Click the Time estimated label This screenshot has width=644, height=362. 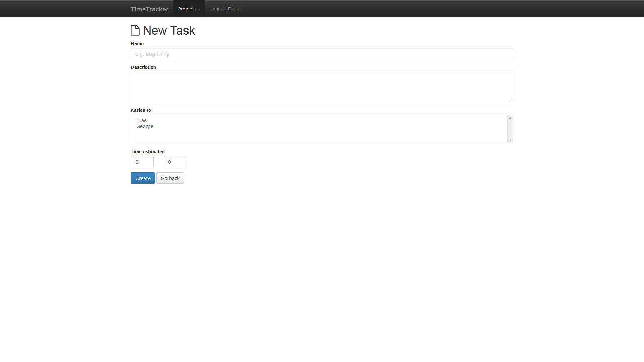click(148, 152)
